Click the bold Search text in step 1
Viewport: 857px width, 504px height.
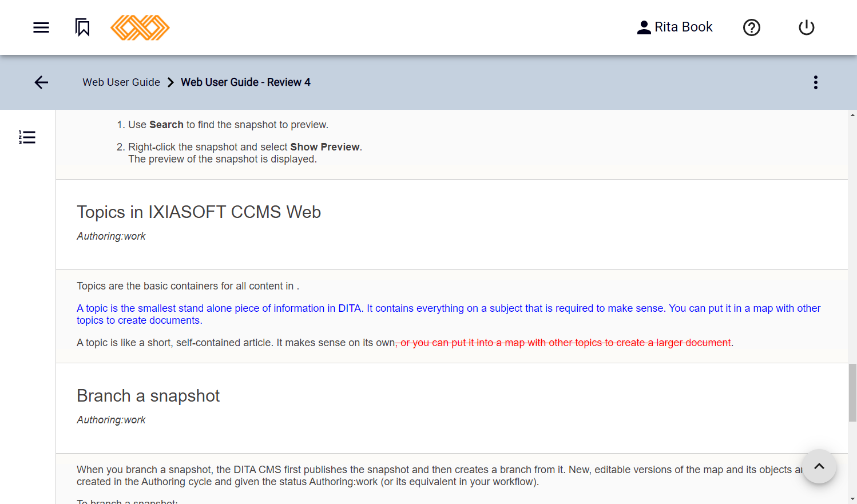coord(166,125)
